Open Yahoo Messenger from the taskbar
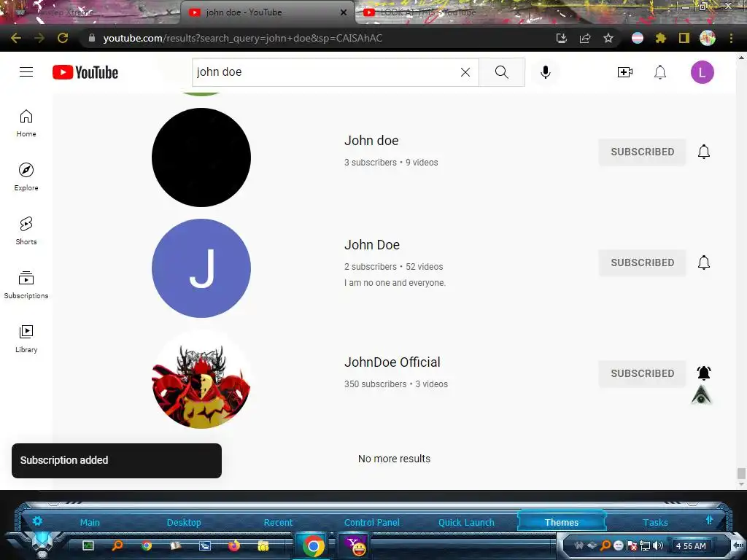 (355, 546)
